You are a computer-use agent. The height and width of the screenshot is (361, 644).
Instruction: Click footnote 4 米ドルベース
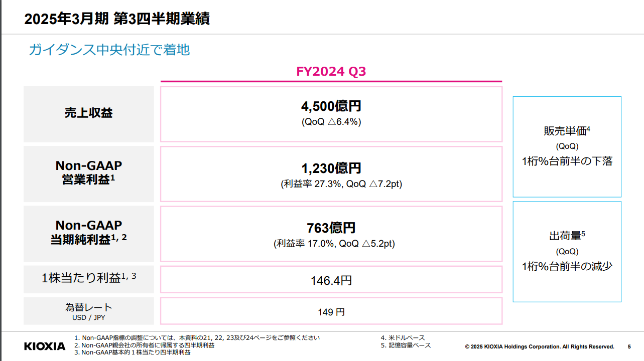tap(403, 338)
